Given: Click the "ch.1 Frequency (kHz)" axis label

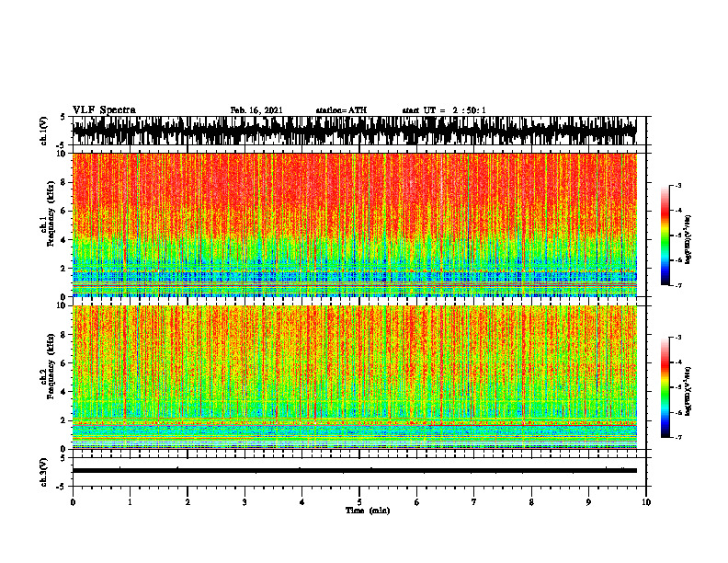Looking at the screenshot, I should click(47, 213).
